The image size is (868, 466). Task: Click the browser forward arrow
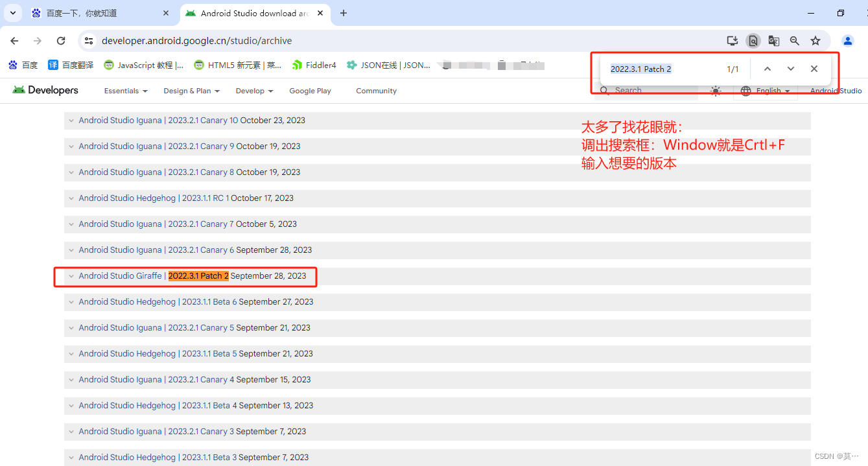tap(38, 41)
